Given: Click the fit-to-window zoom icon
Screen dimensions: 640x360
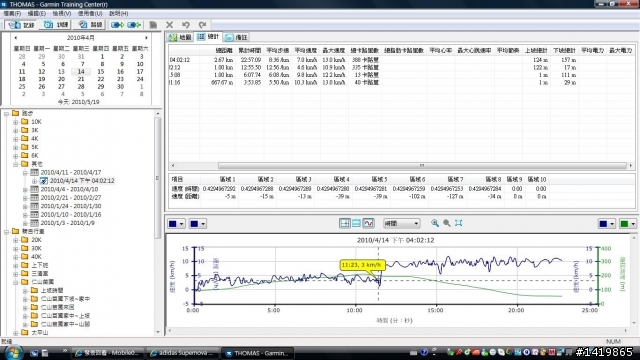Looking at the screenshot, I should pos(459,223).
